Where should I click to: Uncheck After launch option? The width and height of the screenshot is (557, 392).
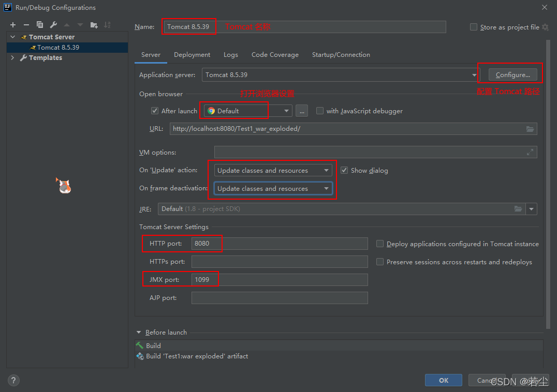[155, 111]
